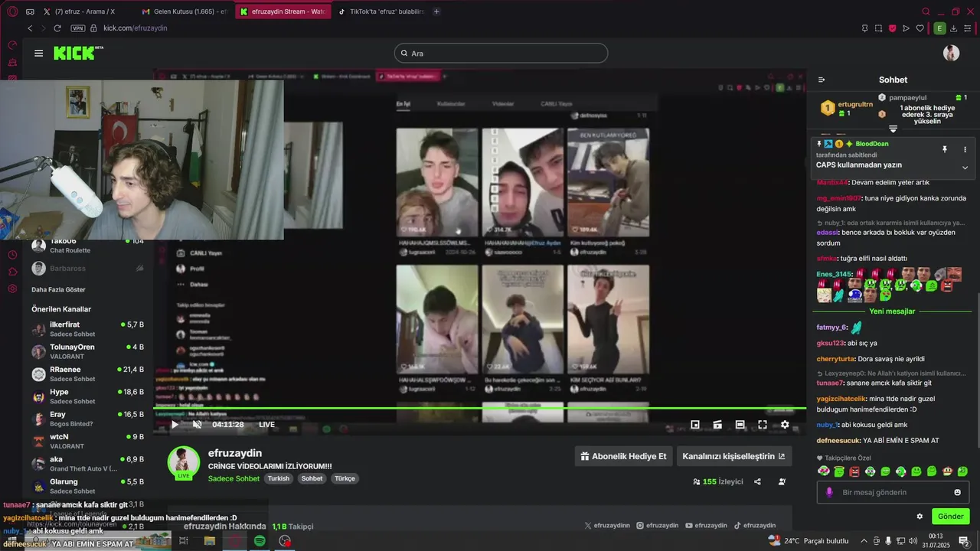Image resolution: width=980 pixels, height=551 pixels.
Task: Switch to Gelen Kutusu Gmail tab
Action: click(x=184, y=11)
